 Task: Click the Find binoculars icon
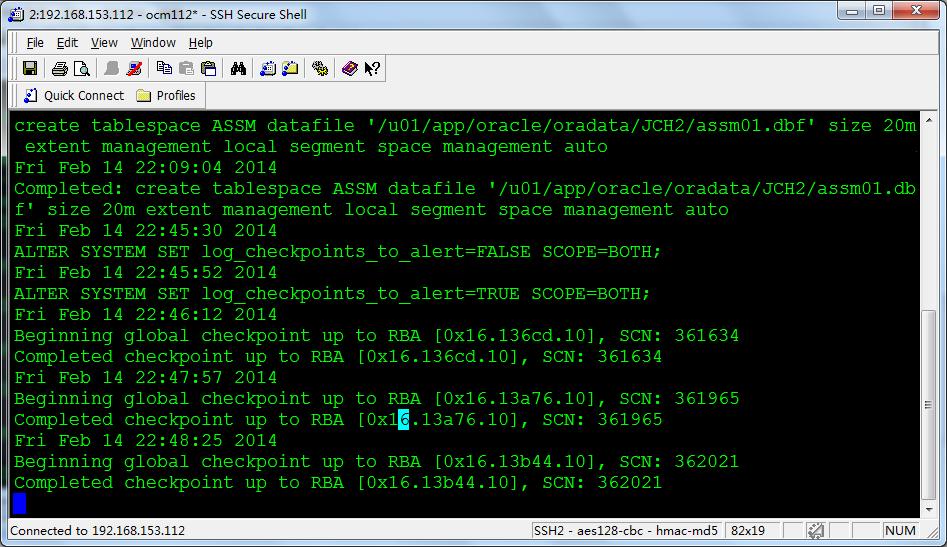pyautogui.click(x=238, y=68)
